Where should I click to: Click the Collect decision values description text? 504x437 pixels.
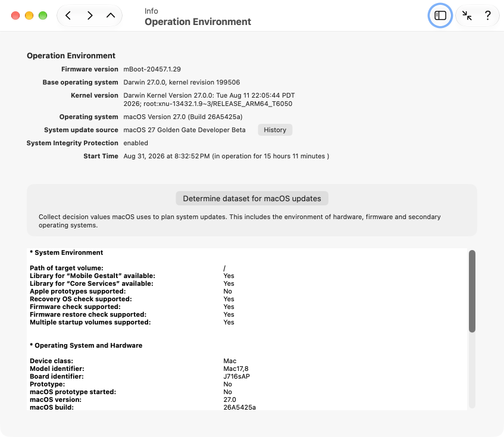239,221
